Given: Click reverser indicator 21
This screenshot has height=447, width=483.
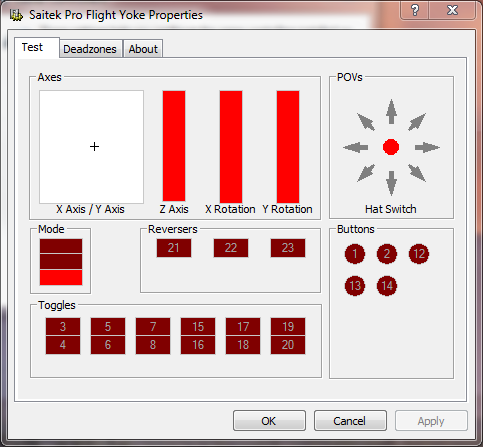Looking at the screenshot, I should pos(174,248).
